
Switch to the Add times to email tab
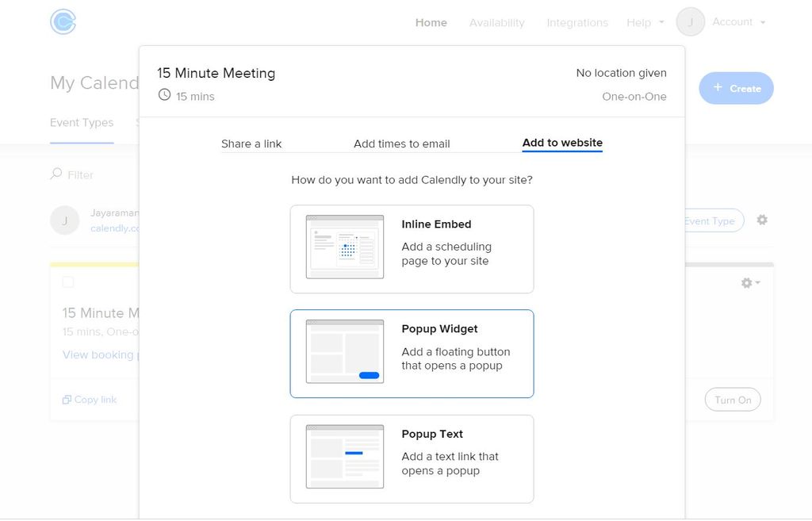(401, 144)
